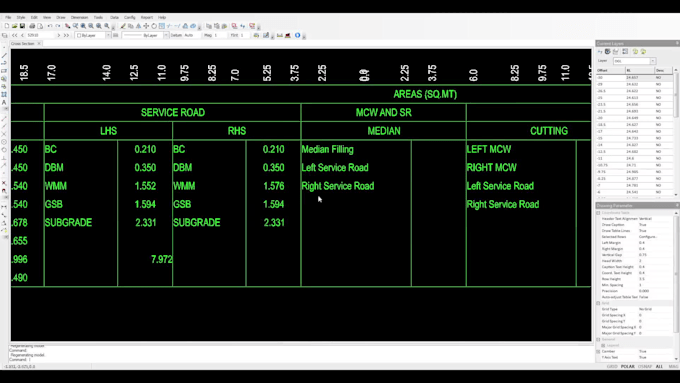The width and height of the screenshot is (680, 383).
Task: Open the Config menu
Action: (x=130, y=17)
